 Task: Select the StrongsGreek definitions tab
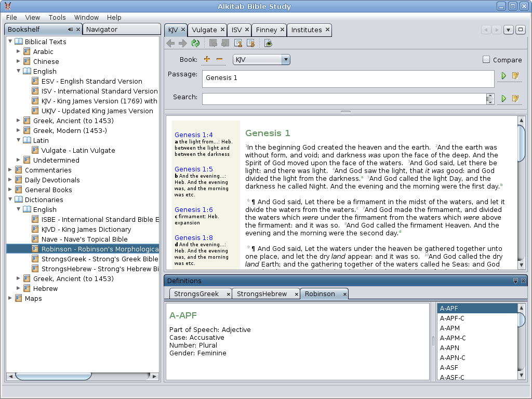196,294
